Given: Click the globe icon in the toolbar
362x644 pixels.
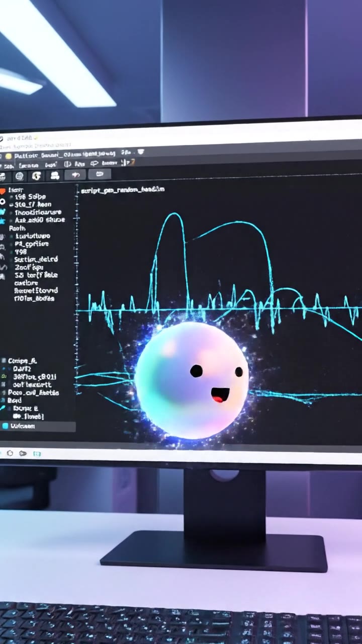Looking at the screenshot, I should [x=19, y=176].
